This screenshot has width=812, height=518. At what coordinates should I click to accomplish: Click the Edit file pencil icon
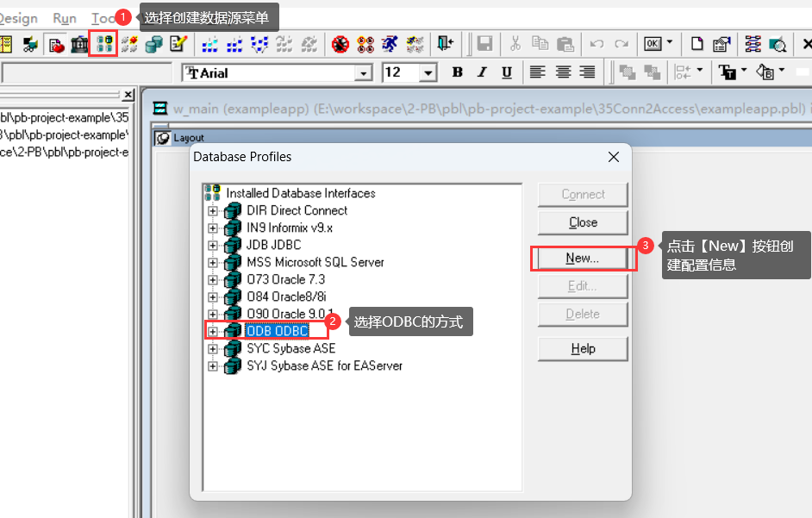pos(178,45)
